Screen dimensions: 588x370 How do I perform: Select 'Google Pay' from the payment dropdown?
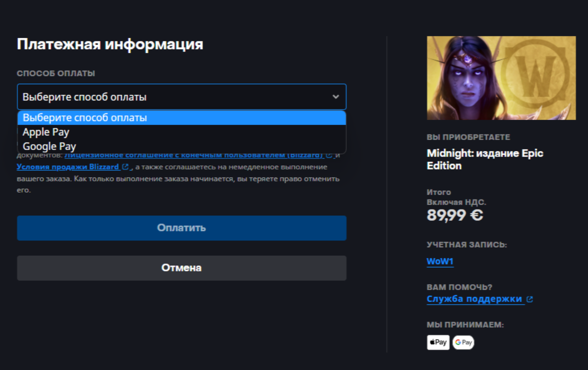[x=49, y=146]
